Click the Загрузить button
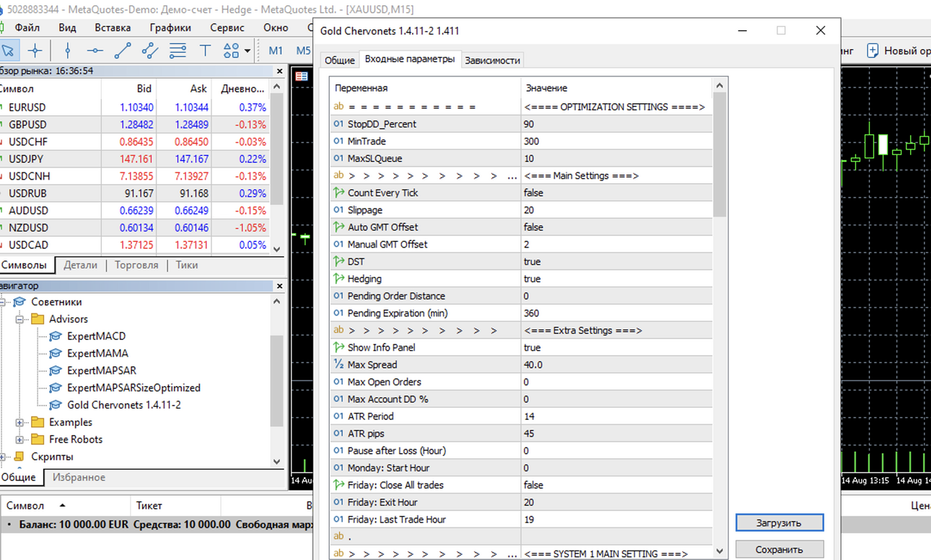931x560 pixels. [779, 522]
